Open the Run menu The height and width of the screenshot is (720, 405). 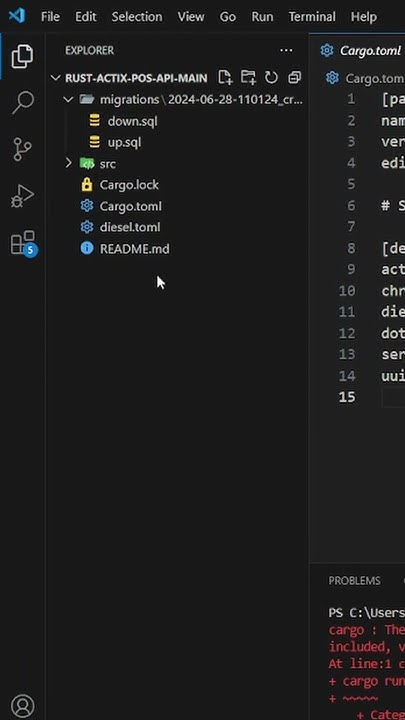click(x=262, y=17)
